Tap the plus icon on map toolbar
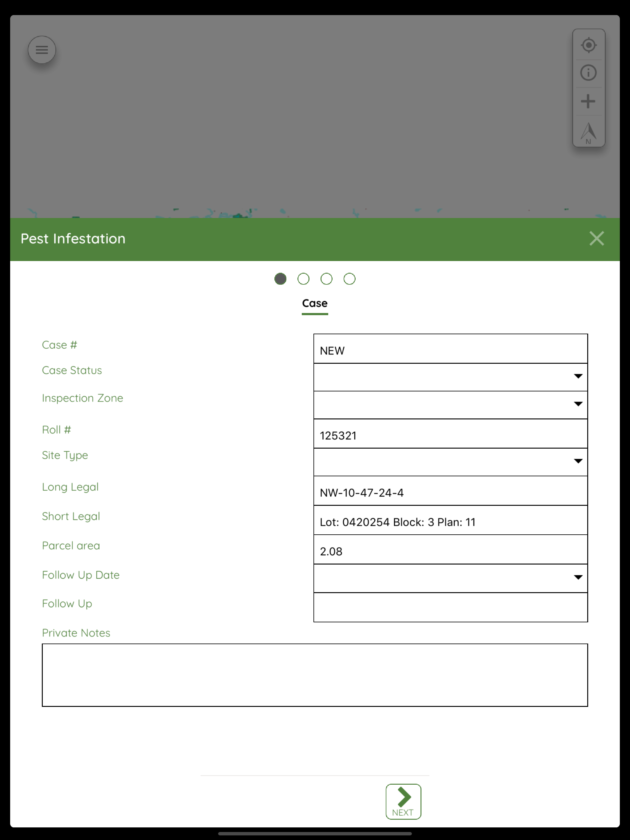This screenshot has width=630, height=840. click(x=588, y=101)
